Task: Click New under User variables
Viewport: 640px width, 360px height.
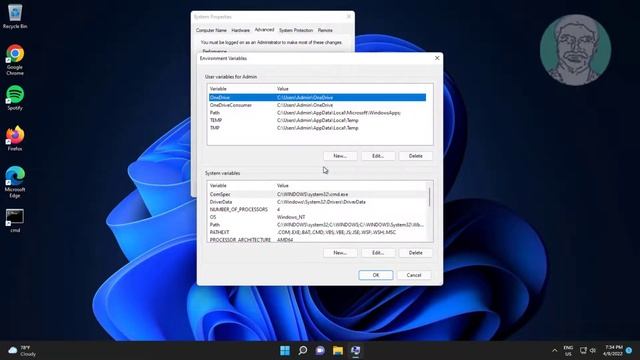Action: pyautogui.click(x=340, y=156)
